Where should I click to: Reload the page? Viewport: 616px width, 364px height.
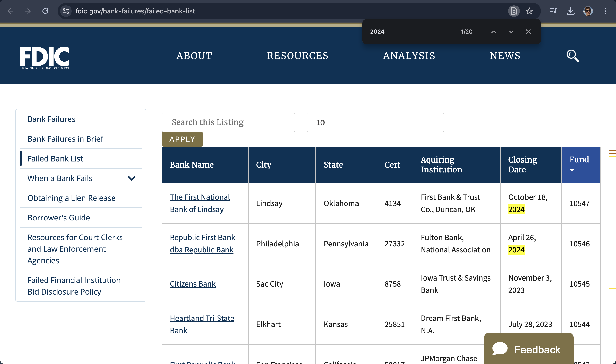click(45, 11)
